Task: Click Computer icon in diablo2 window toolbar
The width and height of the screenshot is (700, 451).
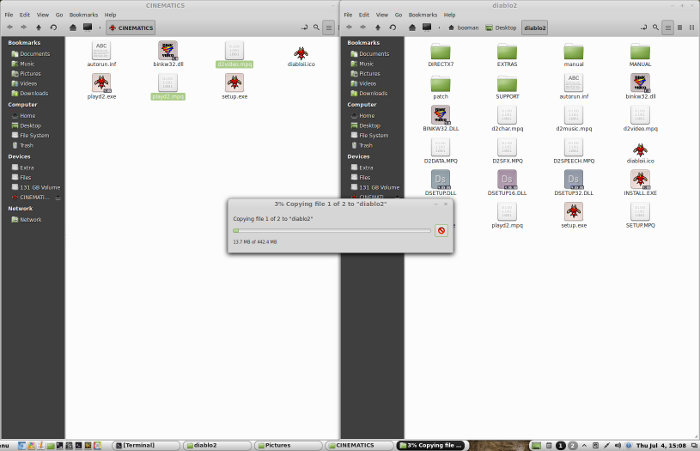Action: tap(427, 28)
